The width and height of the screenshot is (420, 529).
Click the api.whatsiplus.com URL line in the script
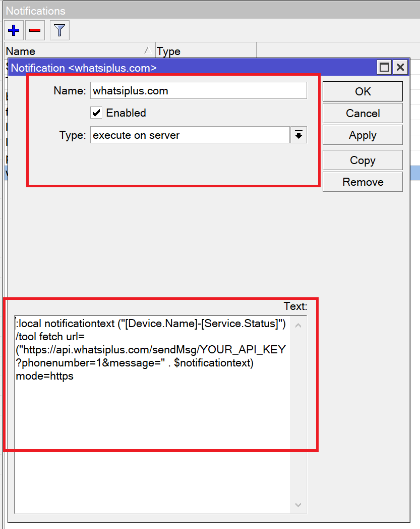[x=151, y=350]
